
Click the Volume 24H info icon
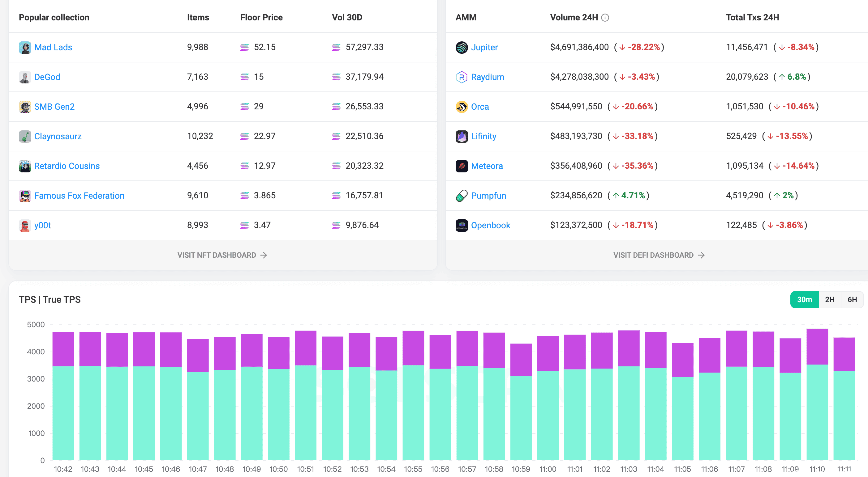click(x=605, y=18)
